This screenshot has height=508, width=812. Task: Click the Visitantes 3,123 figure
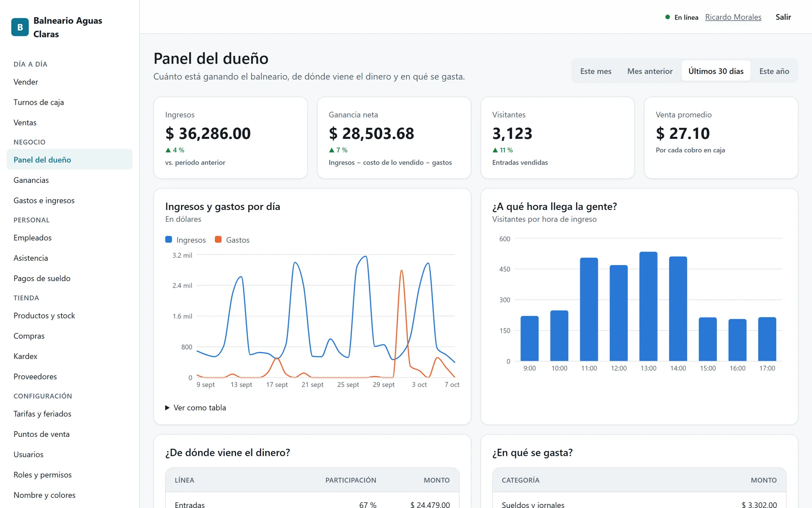512,134
